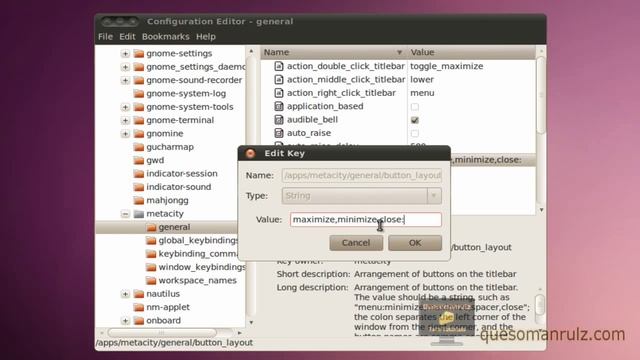
Task: Toggle the auto_raise checkbox
Action: [415, 133]
